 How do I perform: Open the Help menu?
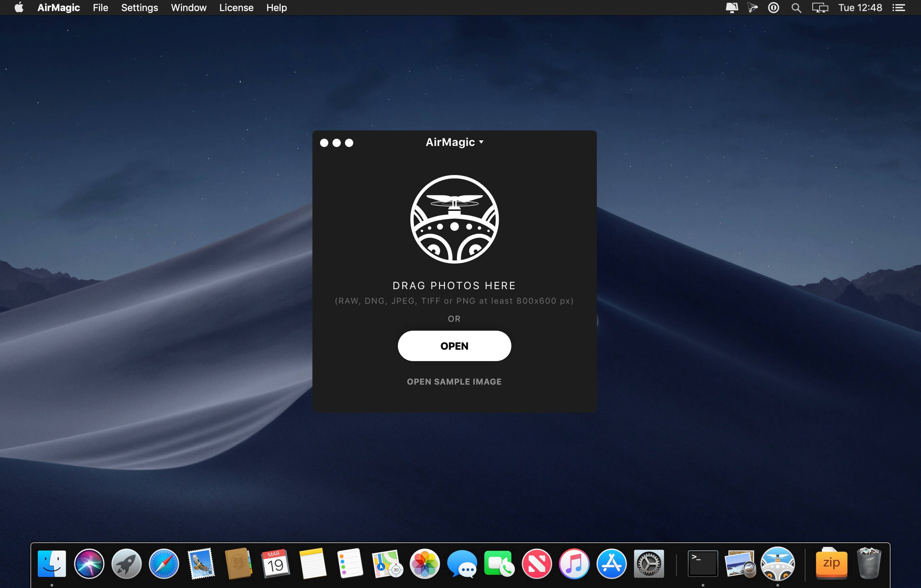click(x=276, y=8)
